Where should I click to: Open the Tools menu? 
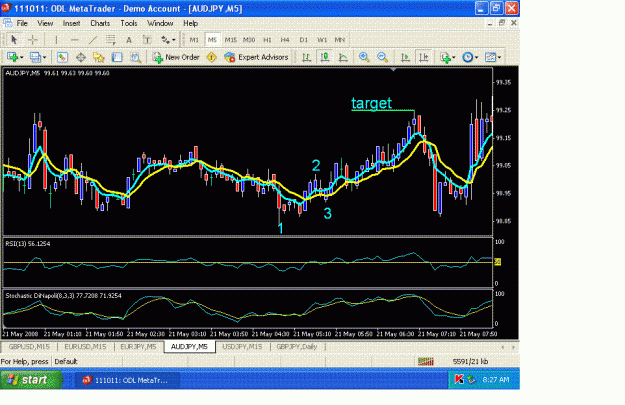coord(129,24)
